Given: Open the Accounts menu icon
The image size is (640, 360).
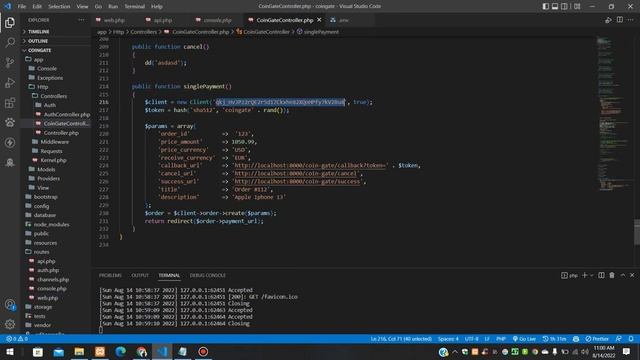Looking at the screenshot, I should coord(10,304).
